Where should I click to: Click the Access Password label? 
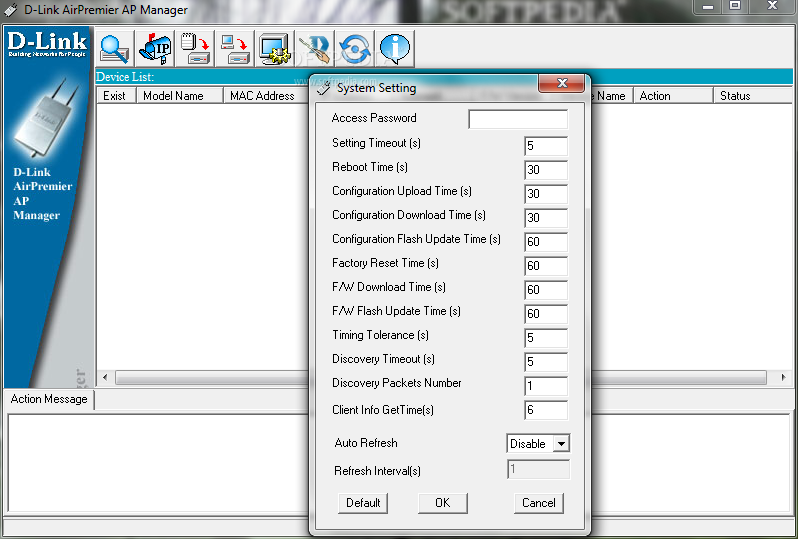pyautogui.click(x=374, y=118)
